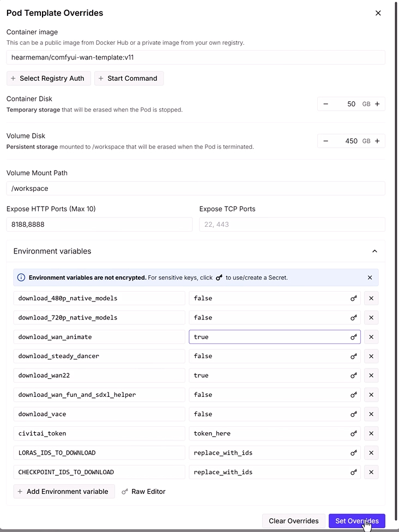This screenshot has width=399, height=532.
Task: Click Set Overrides
Action: tap(357, 521)
